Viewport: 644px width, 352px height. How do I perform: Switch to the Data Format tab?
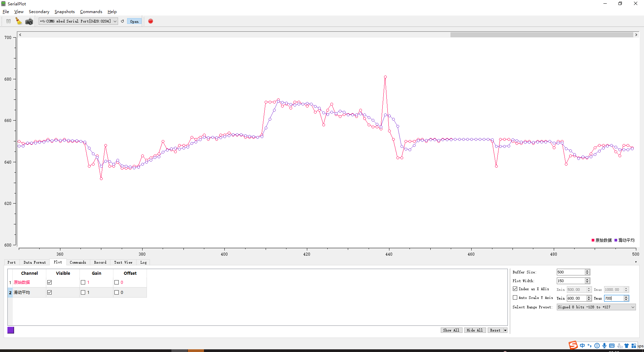35,262
